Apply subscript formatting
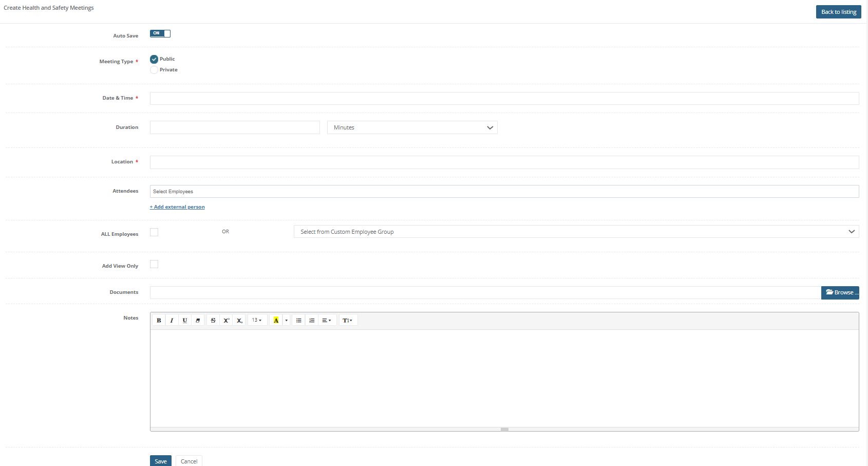 239,320
